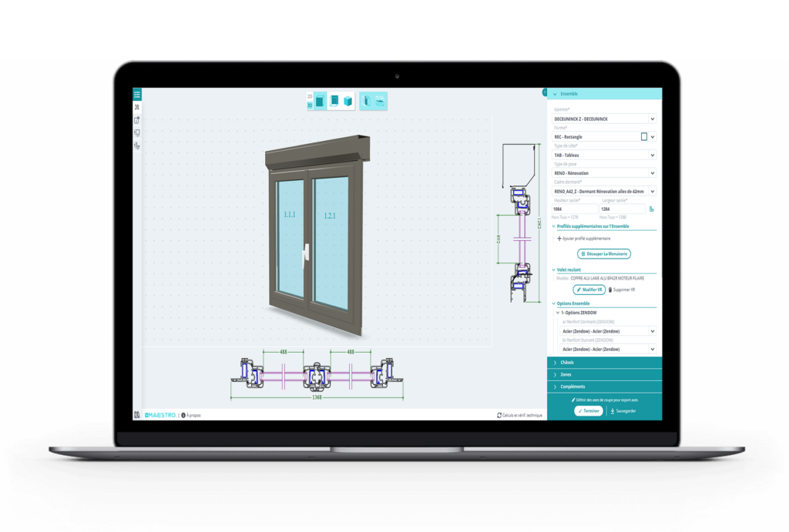Image resolution: width=789 pixels, height=532 pixels.
Task: Click Supprimer VR trash link
Action: pyautogui.click(x=622, y=289)
